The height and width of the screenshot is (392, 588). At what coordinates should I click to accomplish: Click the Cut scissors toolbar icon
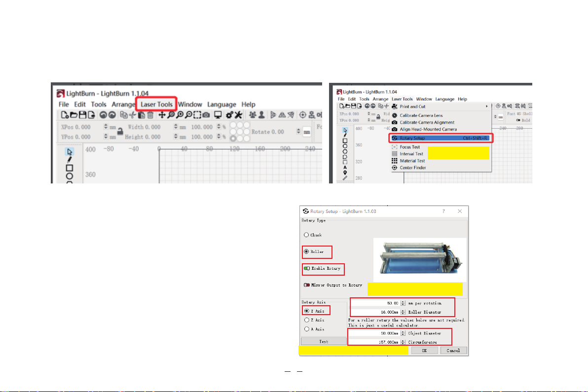(x=132, y=115)
